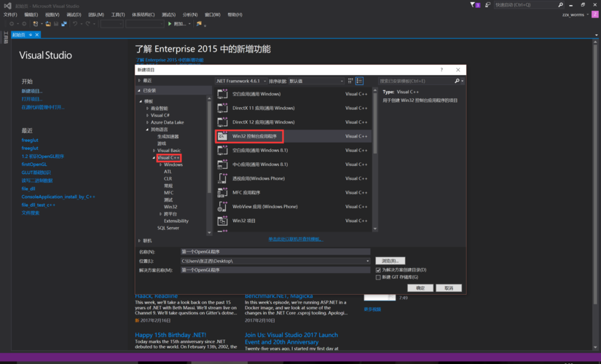Click the navigate forward toolbar icon
The image size is (601, 364).
[x=24, y=24]
